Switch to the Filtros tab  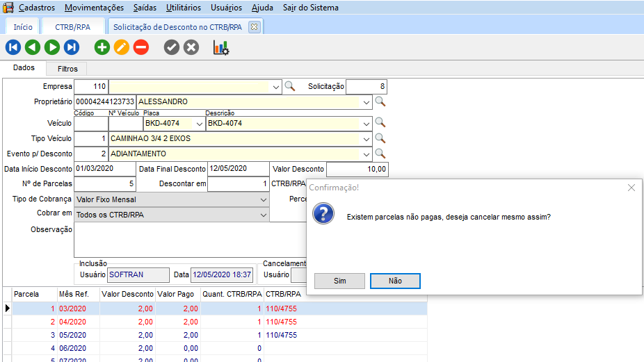[67, 69]
